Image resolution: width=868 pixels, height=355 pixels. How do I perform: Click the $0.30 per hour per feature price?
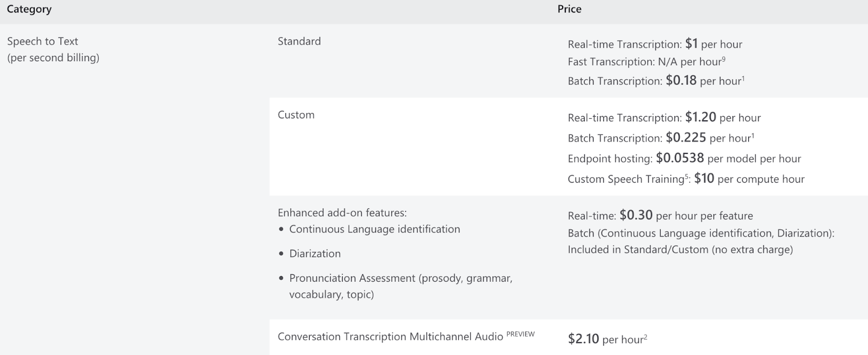point(686,215)
